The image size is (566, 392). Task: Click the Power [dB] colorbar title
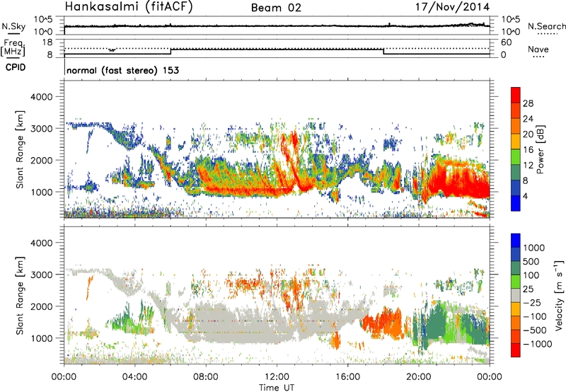(540, 149)
